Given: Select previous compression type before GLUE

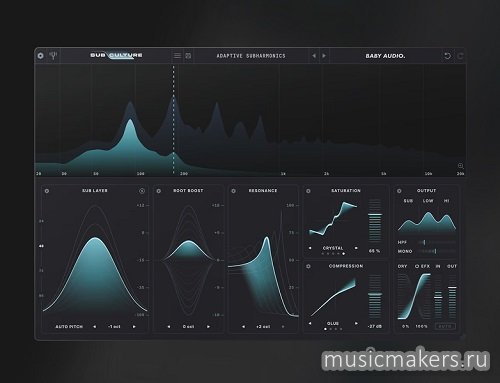Looking at the screenshot, I should (310, 323).
